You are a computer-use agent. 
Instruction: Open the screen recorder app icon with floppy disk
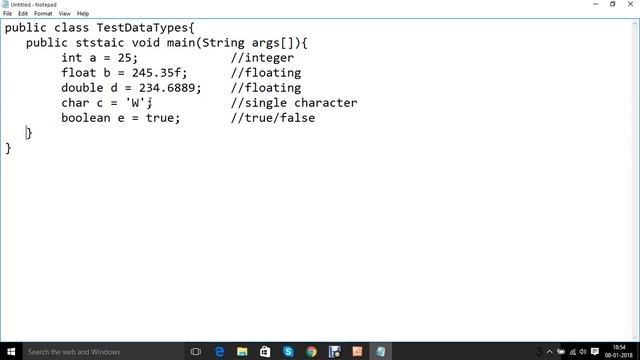point(335,351)
